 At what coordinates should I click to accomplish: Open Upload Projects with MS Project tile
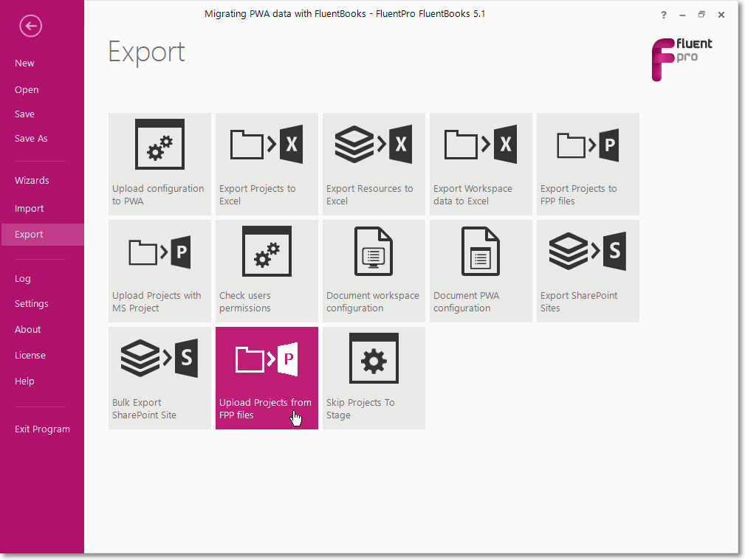159,271
